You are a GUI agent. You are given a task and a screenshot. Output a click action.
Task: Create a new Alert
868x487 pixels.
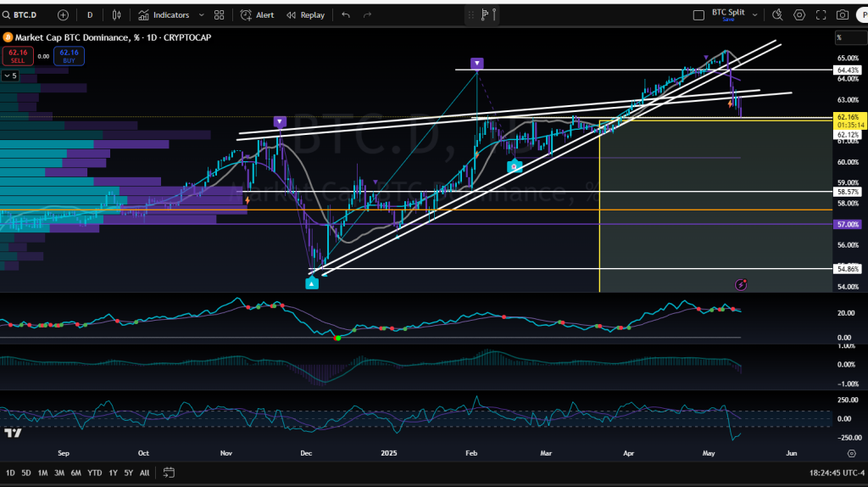click(258, 15)
